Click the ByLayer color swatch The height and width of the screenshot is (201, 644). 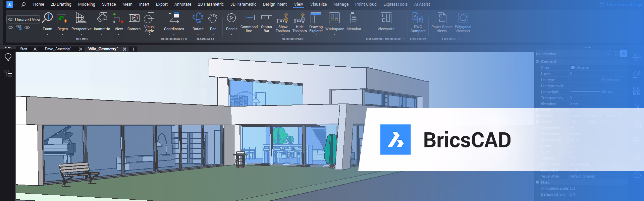573,68
